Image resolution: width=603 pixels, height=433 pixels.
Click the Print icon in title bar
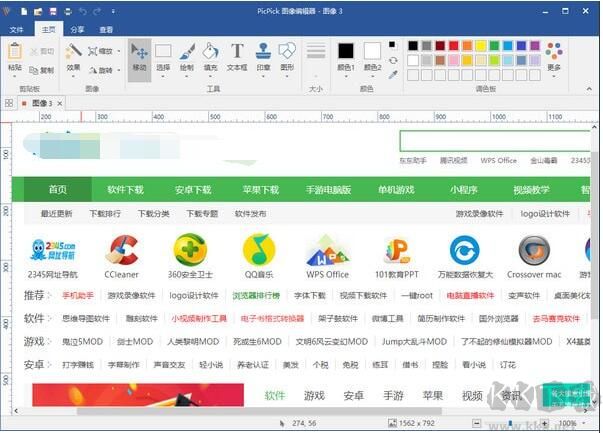(x=68, y=12)
